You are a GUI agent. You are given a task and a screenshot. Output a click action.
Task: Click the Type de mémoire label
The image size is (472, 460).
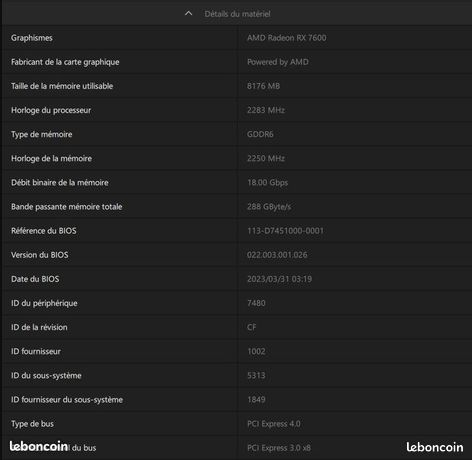pos(42,134)
